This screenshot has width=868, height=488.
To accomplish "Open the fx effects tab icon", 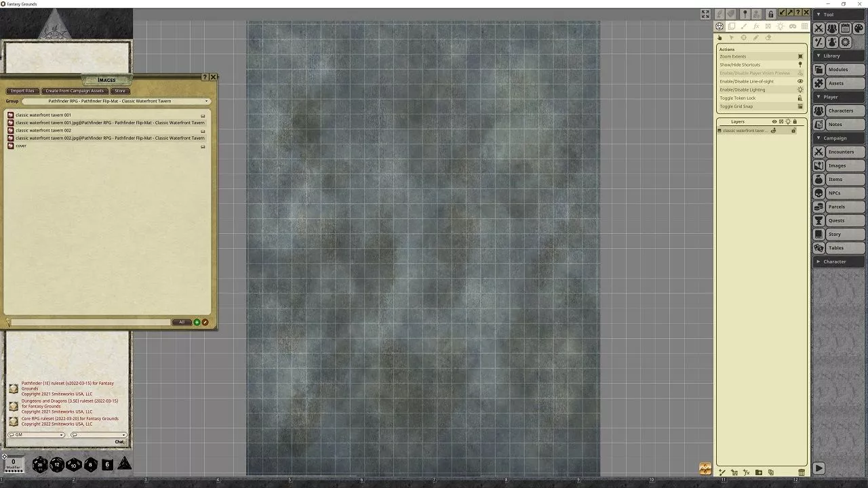I will point(756,26).
